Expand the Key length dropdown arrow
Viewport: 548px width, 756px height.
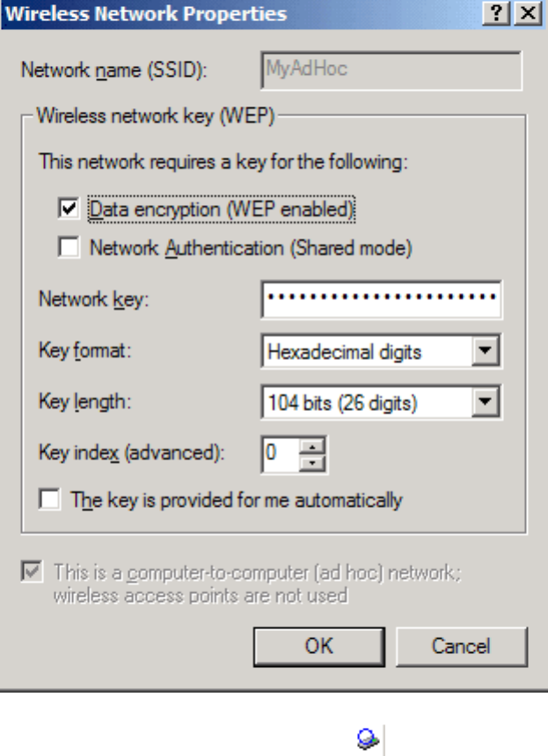tap(486, 403)
